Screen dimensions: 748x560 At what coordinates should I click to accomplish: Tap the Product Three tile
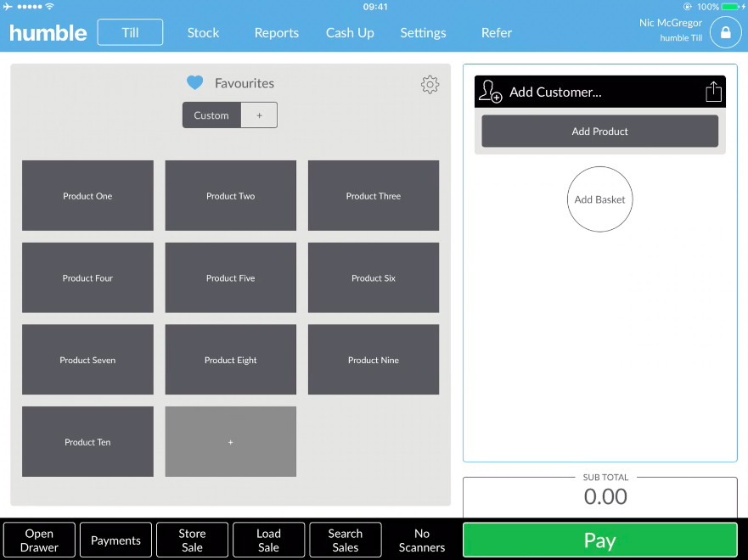tap(374, 195)
